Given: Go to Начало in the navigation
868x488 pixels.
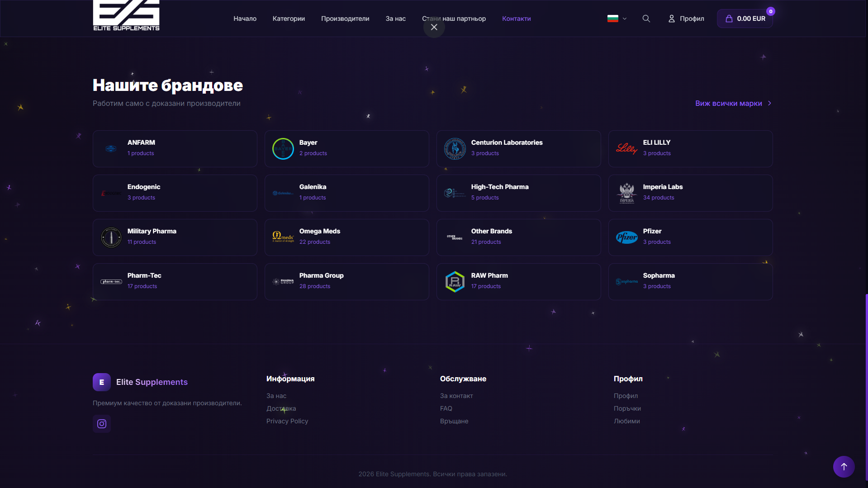Looking at the screenshot, I should click(x=245, y=19).
